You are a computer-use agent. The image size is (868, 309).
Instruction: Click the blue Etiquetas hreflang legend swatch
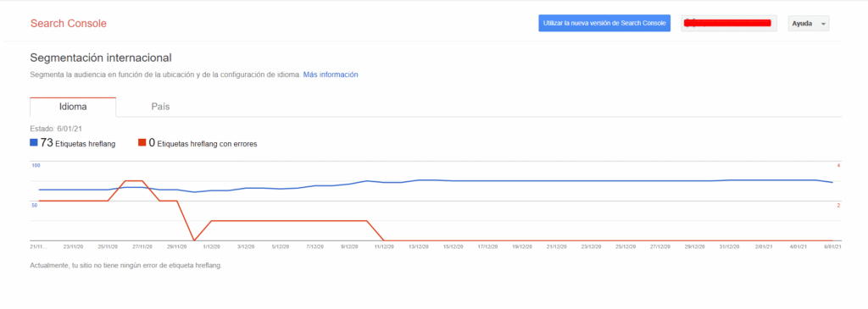point(34,142)
